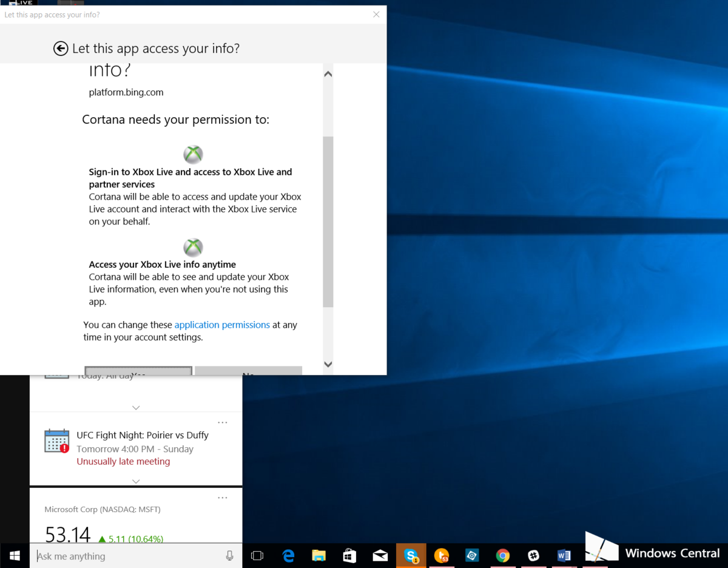The image size is (728, 568).
Task: Expand the UFC Fight Night card chevron
Action: click(x=136, y=481)
